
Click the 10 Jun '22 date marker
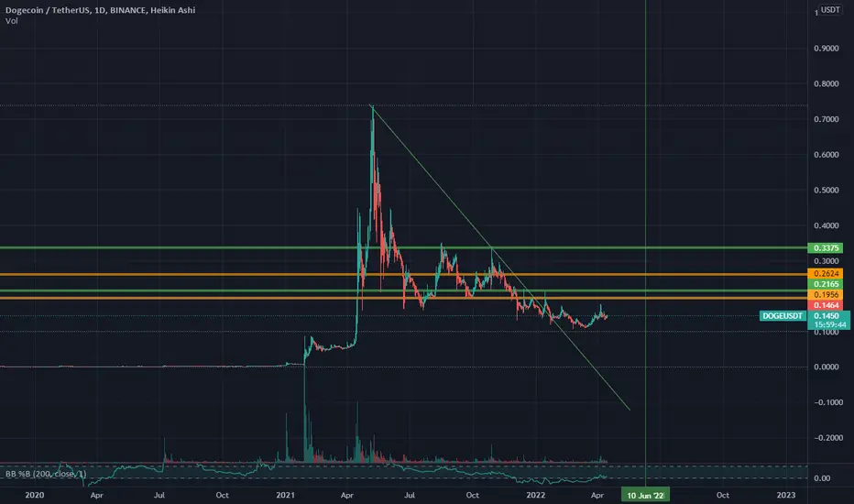(645, 495)
